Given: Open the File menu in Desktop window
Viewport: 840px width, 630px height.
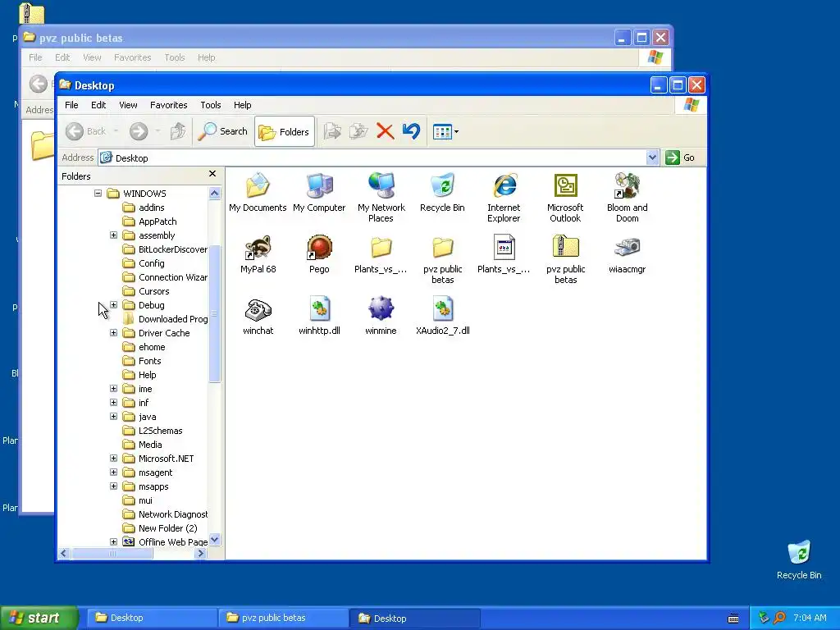Looking at the screenshot, I should coord(71,105).
